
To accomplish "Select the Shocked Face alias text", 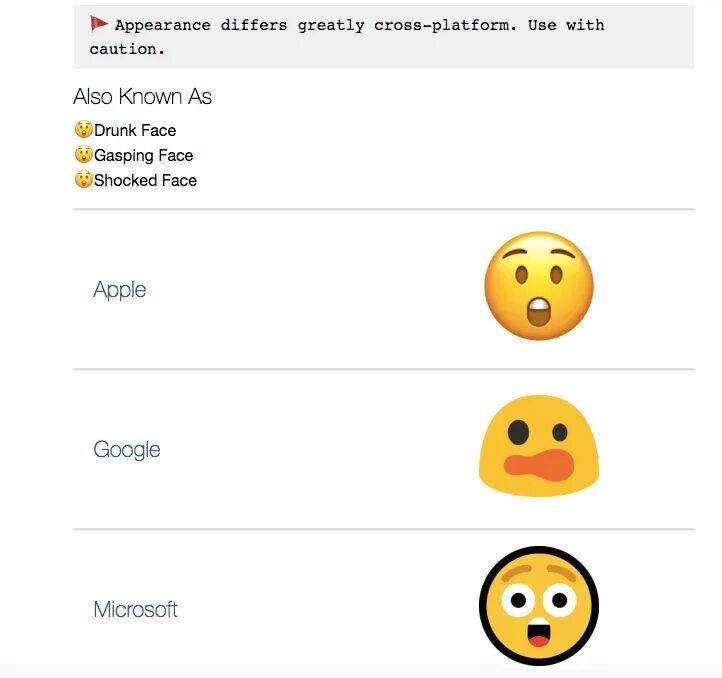I will click(x=146, y=180).
